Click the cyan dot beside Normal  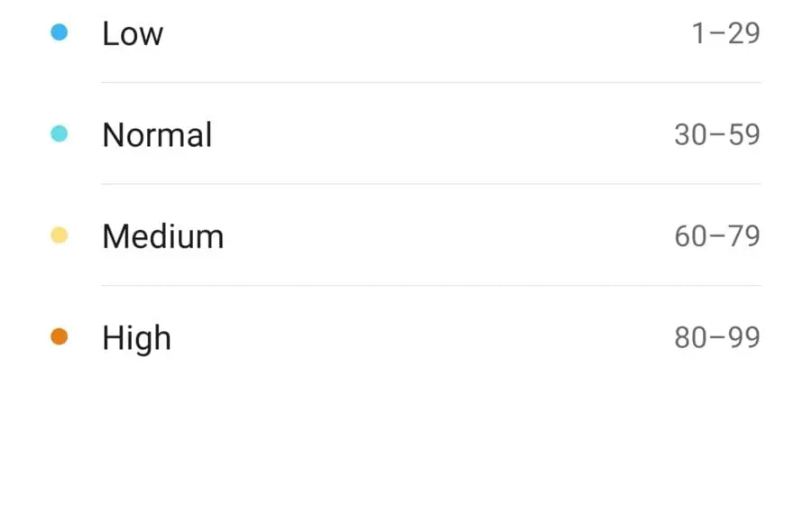tap(59, 134)
